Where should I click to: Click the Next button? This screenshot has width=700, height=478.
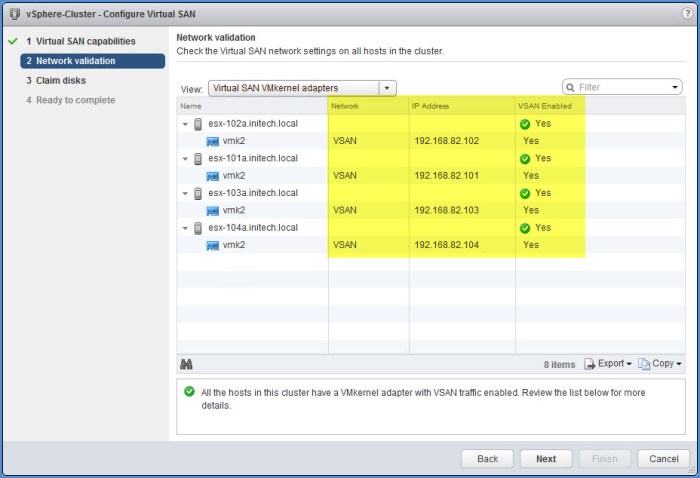[546, 459]
